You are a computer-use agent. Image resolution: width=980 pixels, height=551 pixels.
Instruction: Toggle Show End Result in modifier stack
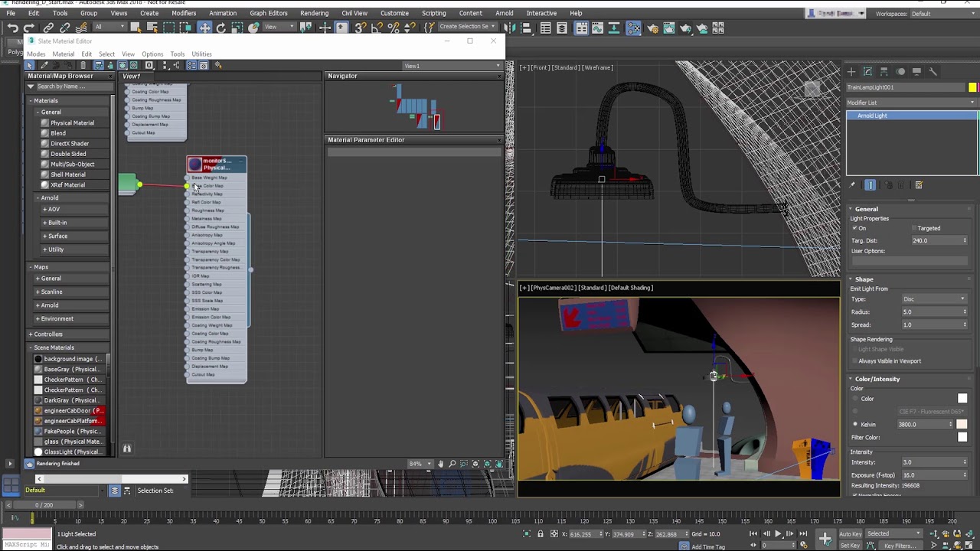pyautogui.click(x=870, y=185)
